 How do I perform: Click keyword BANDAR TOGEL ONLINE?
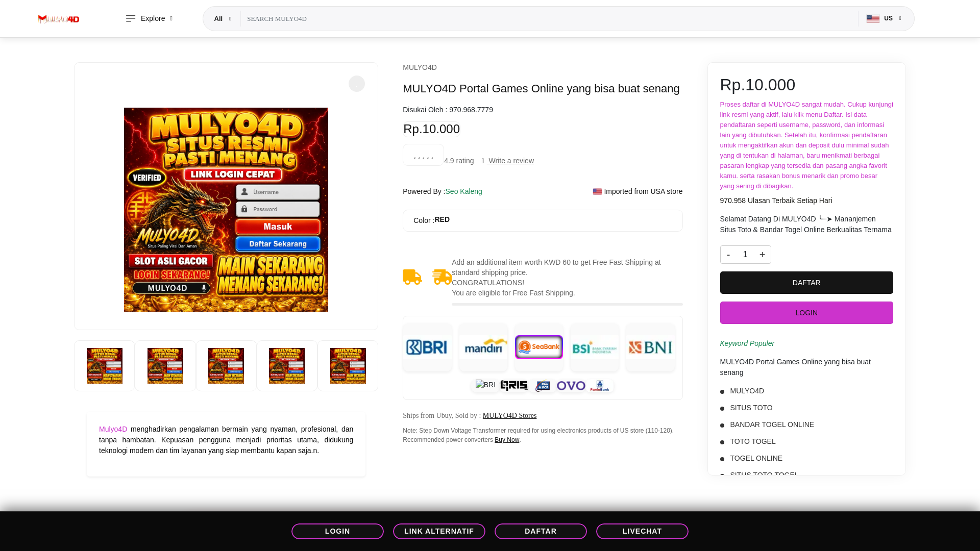tap(772, 424)
